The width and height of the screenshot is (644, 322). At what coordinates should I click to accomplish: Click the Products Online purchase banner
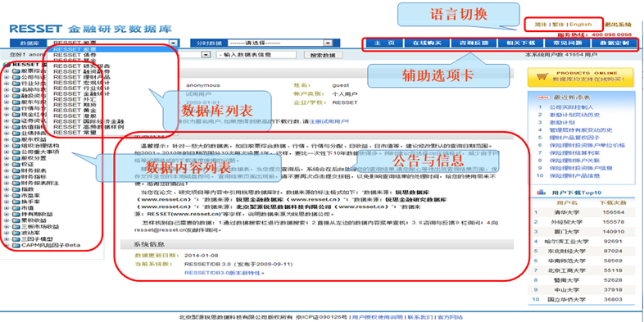click(x=580, y=77)
